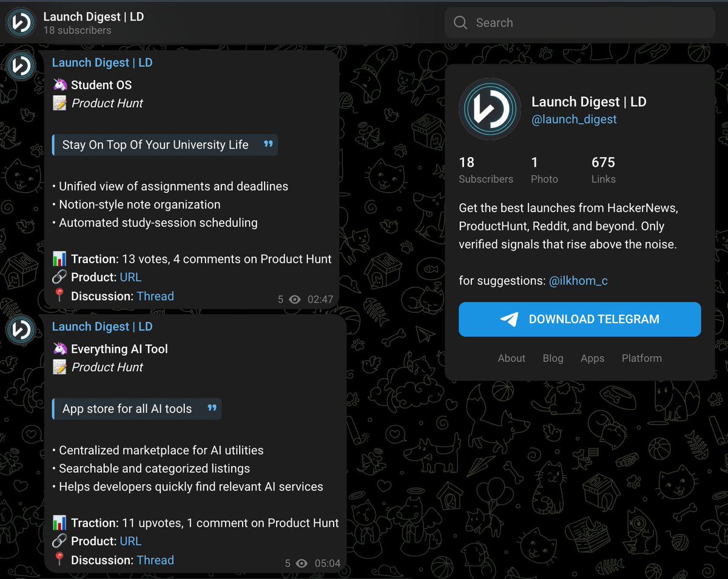Click '18 subscribers' under the header title
The height and width of the screenshot is (579, 728).
pos(77,30)
